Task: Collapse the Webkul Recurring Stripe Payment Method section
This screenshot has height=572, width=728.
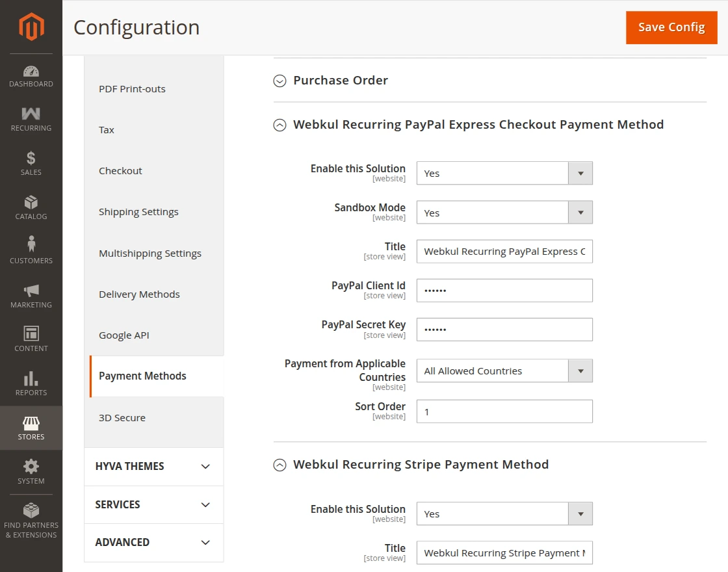Action: click(x=279, y=465)
